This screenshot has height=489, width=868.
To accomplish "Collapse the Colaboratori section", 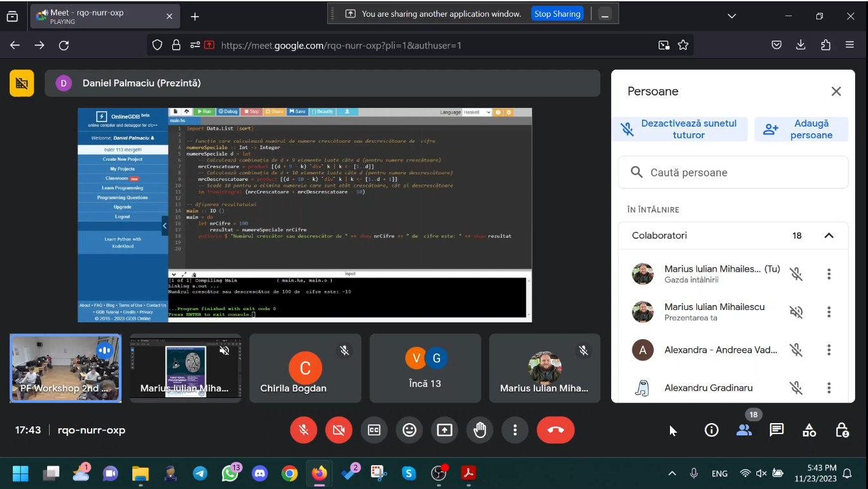I will point(829,236).
